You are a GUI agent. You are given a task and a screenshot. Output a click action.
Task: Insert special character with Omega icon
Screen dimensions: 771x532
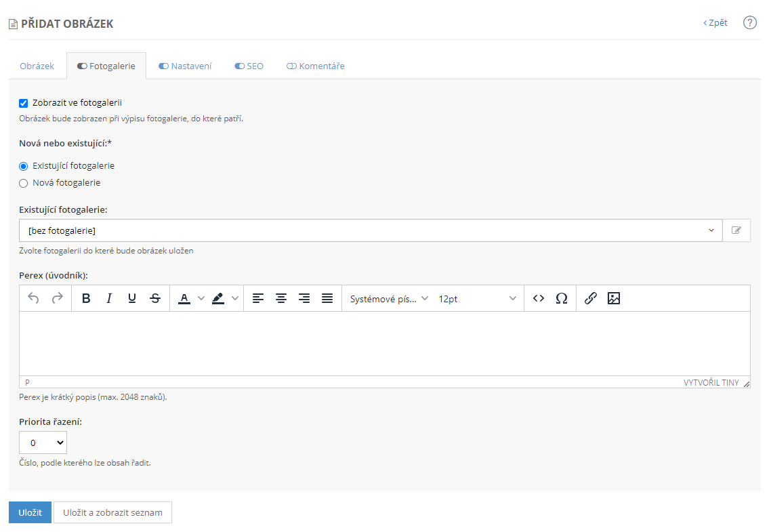pos(562,298)
